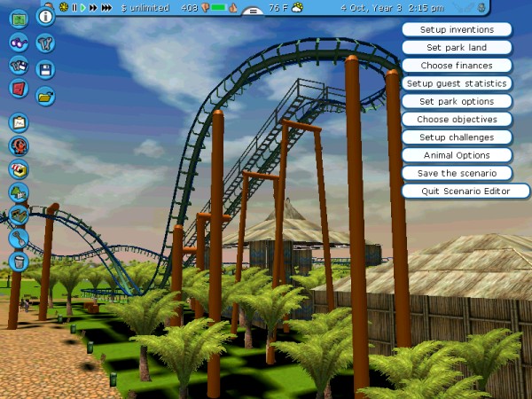Click the status bar collapse handle

pos(253,12)
